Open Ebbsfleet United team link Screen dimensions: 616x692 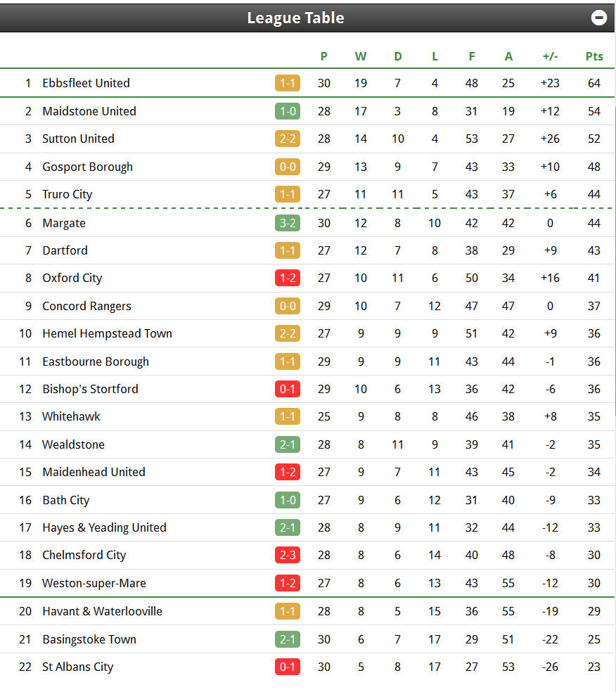(x=86, y=83)
